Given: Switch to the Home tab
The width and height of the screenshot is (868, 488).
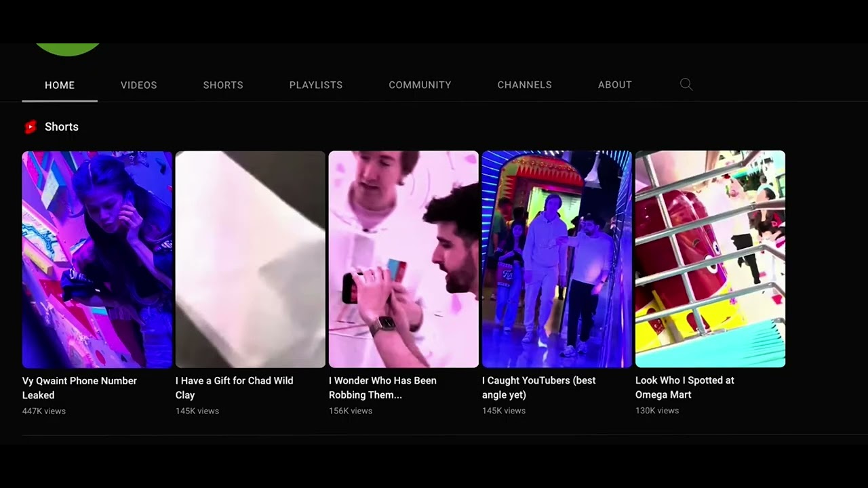Looking at the screenshot, I should (60, 85).
